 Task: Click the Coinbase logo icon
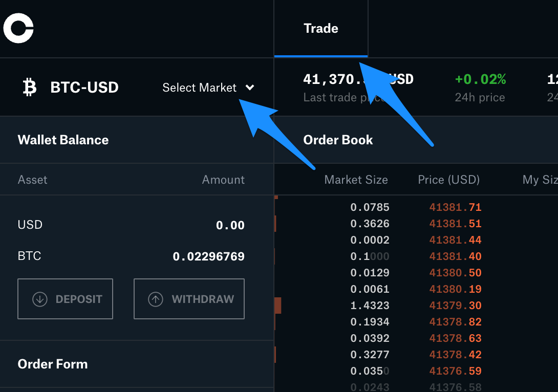(18, 28)
